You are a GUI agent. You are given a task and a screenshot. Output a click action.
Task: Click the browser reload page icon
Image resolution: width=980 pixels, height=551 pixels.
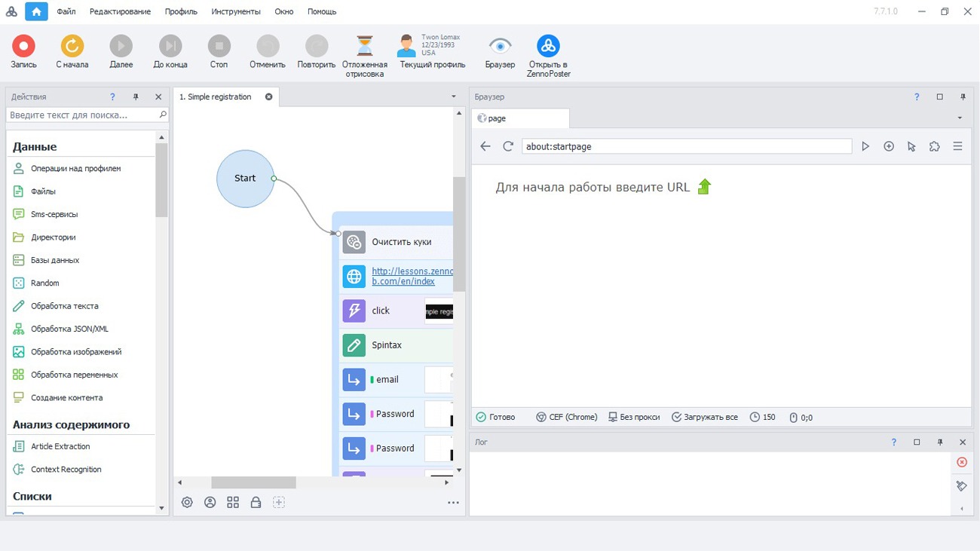(508, 146)
